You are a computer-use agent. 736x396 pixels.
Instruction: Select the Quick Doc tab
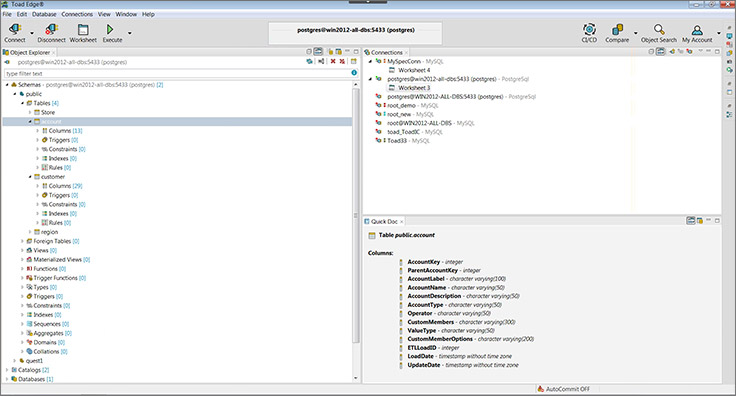(x=384, y=221)
